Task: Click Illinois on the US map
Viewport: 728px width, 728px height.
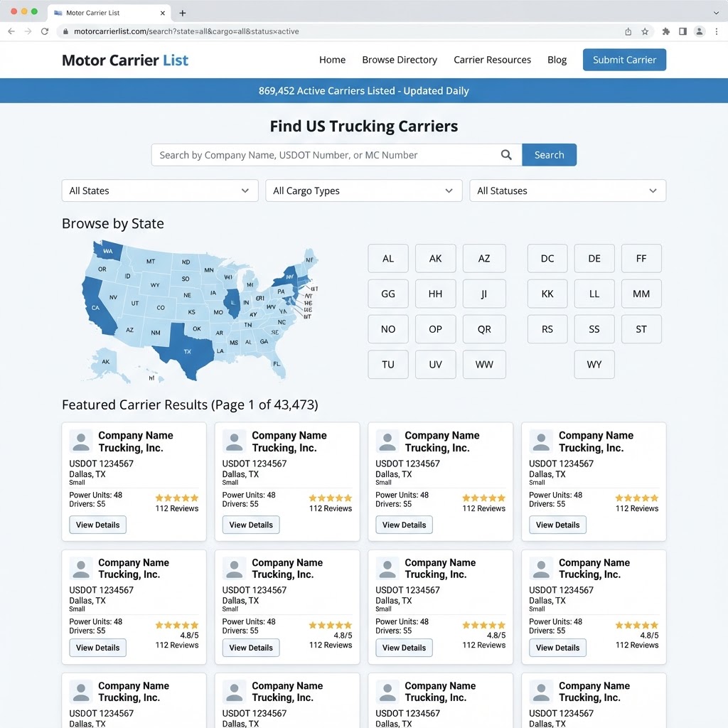Action: [232, 302]
